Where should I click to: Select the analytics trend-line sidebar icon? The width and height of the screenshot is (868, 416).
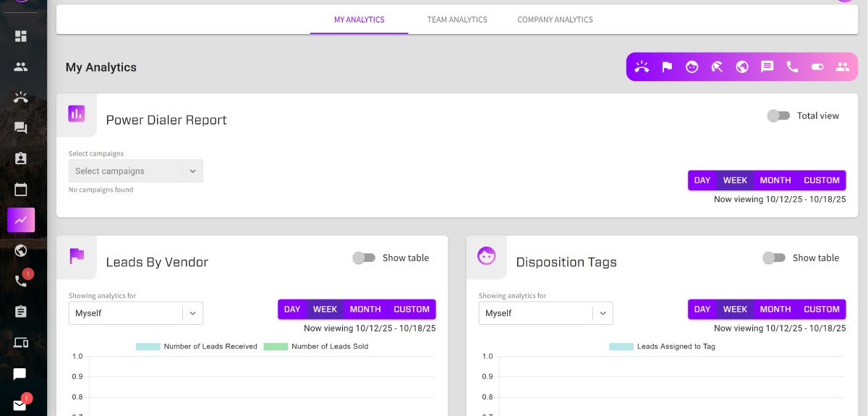[21, 220]
